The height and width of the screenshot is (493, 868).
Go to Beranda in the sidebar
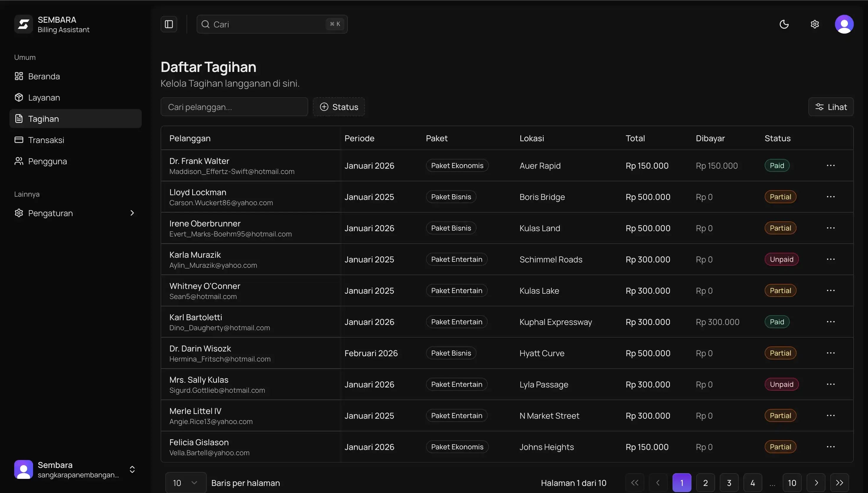[x=44, y=77]
